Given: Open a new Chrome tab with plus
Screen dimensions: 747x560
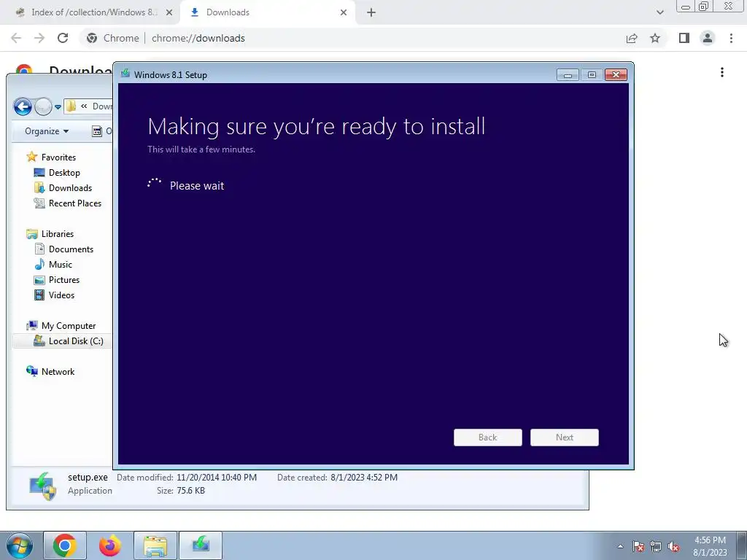Looking at the screenshot, I should pyautogui.click(x=371, y=13).
